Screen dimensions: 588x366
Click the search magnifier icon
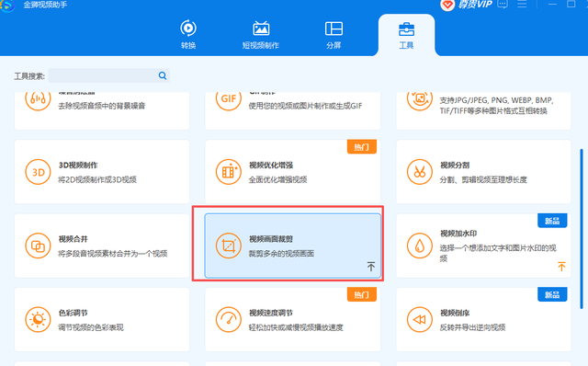(x=163, y=75)
